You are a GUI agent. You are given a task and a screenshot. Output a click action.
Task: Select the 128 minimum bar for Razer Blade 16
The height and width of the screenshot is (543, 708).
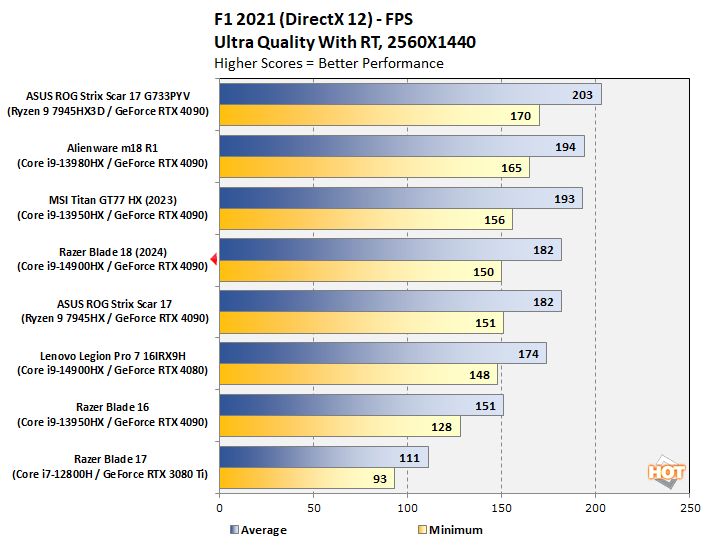[340, 426]
